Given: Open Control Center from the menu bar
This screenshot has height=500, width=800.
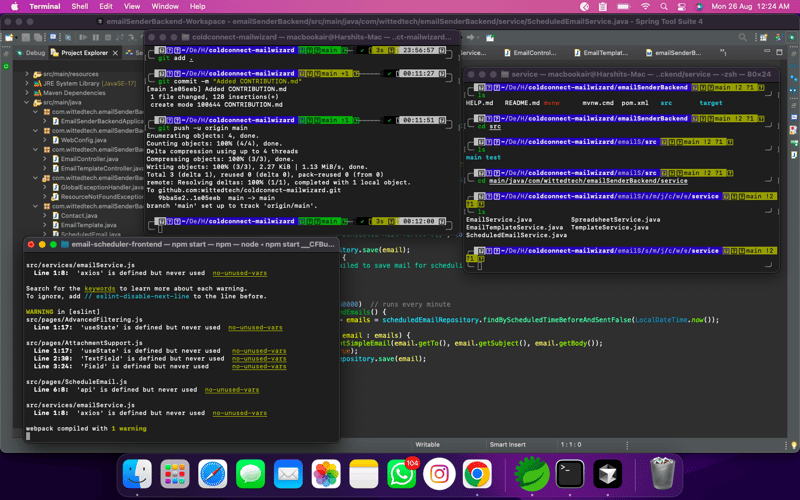Looking at the screenshot, I should (682, 7).
